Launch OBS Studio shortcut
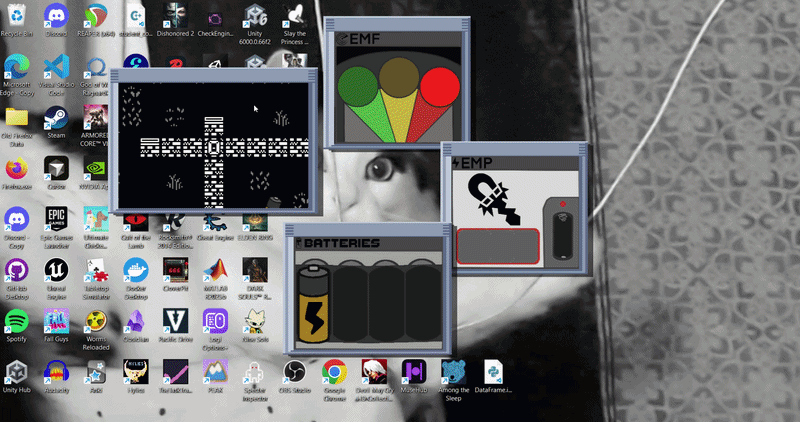800x422 pixels. pos(294,375)
